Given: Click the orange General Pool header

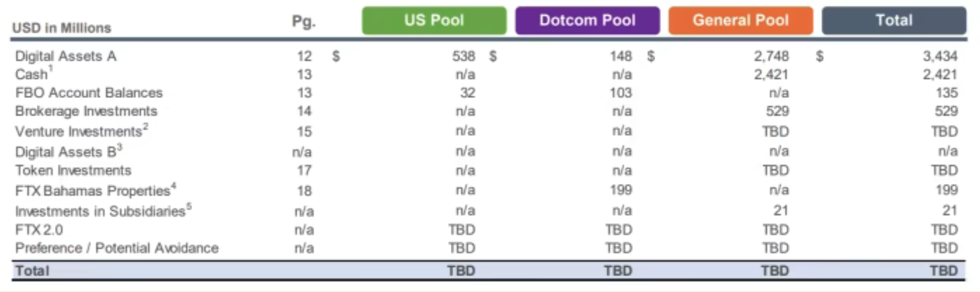Looking at the screenshot, I should pos(740,21).
